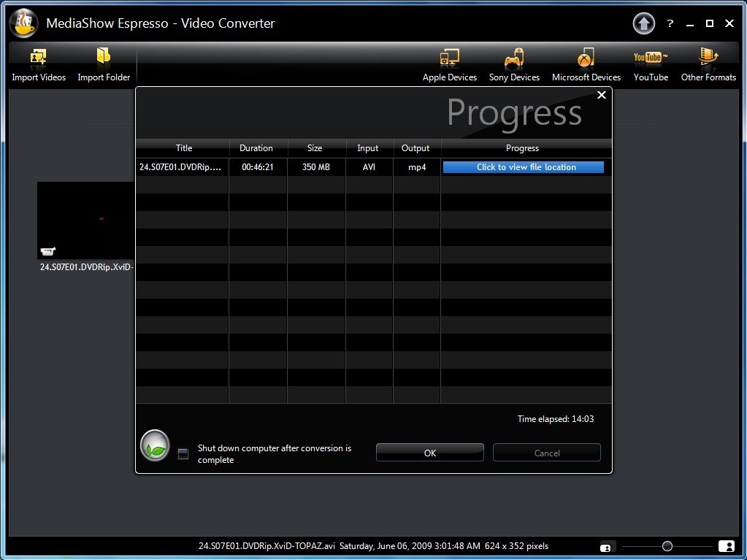
Task: Minimize the MediaShow Espresso window
Action: 690,24
